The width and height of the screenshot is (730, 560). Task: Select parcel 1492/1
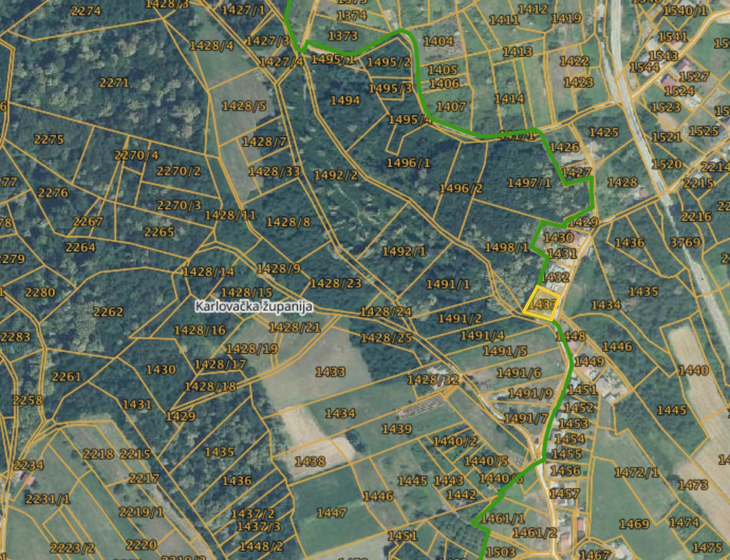point(404,251)
